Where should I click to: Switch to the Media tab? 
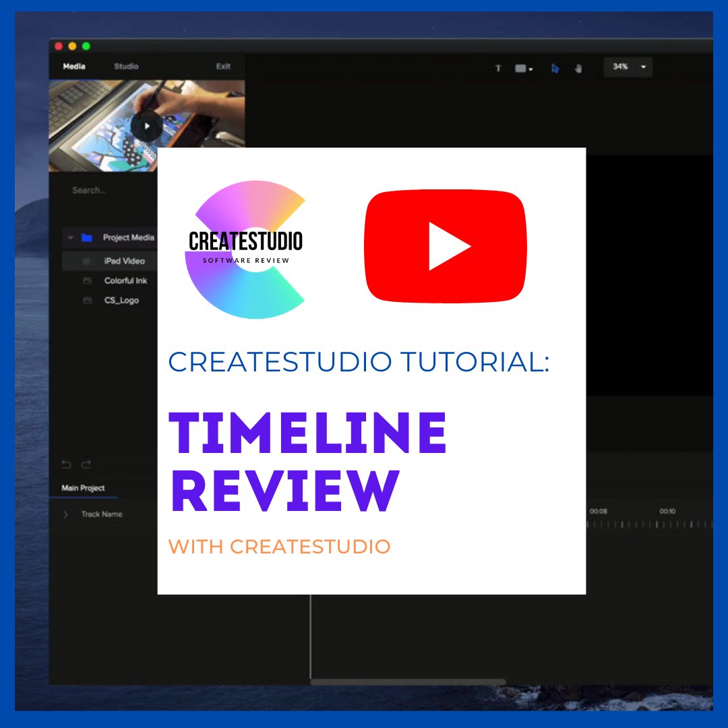(74, 66)
